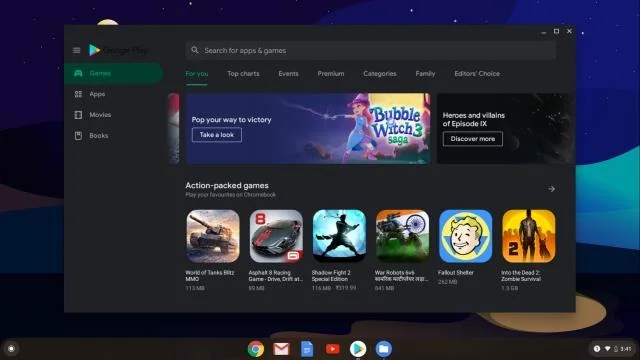Open the Action-packed games heading
The width and height of the screenshot is (640, 360).
[x=227, y=185]
